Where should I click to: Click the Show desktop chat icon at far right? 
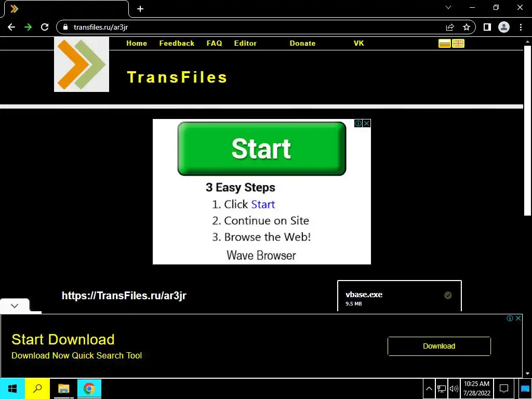(x=525, y=389)
